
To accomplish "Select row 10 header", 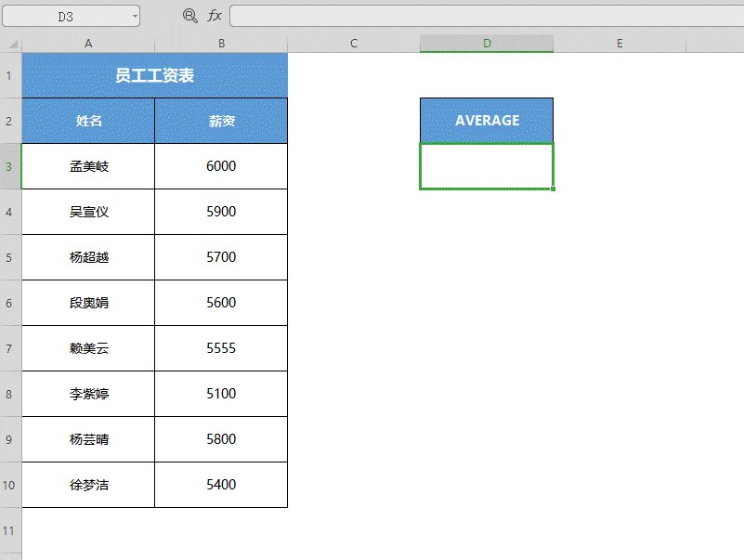I will 9,486.
